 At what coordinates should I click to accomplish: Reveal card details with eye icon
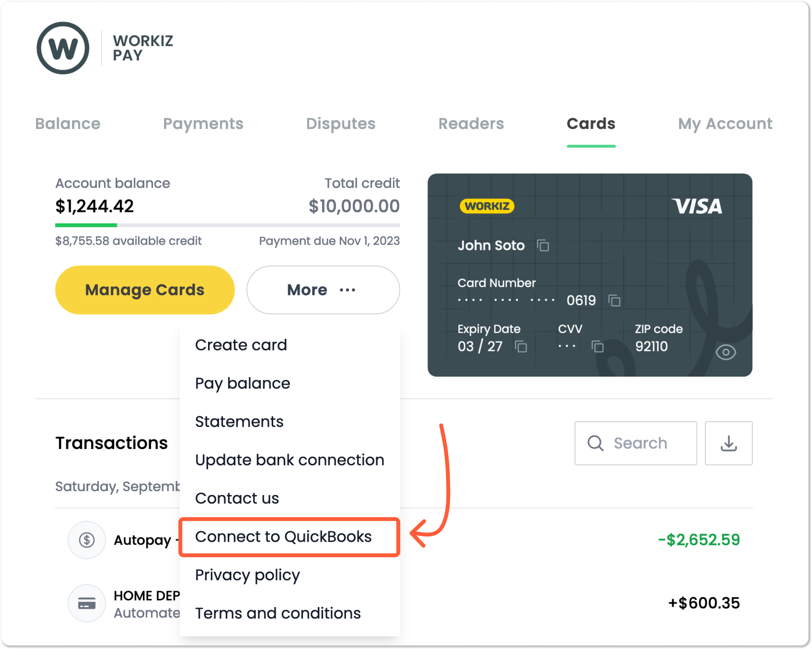coord(726,353)
